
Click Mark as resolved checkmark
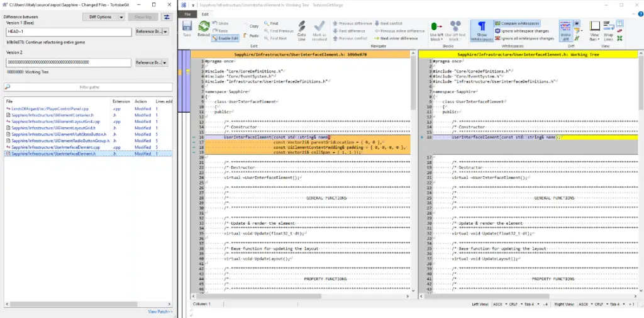point(319,30)
